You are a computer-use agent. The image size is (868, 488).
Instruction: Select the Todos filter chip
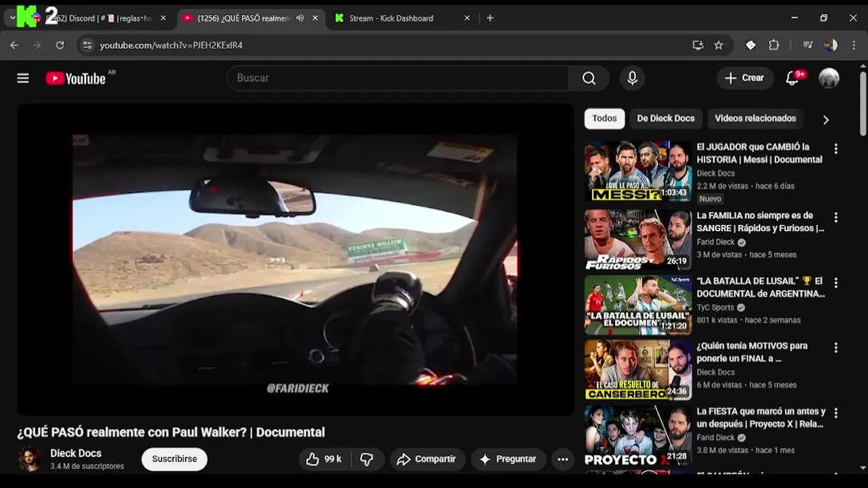604,118
